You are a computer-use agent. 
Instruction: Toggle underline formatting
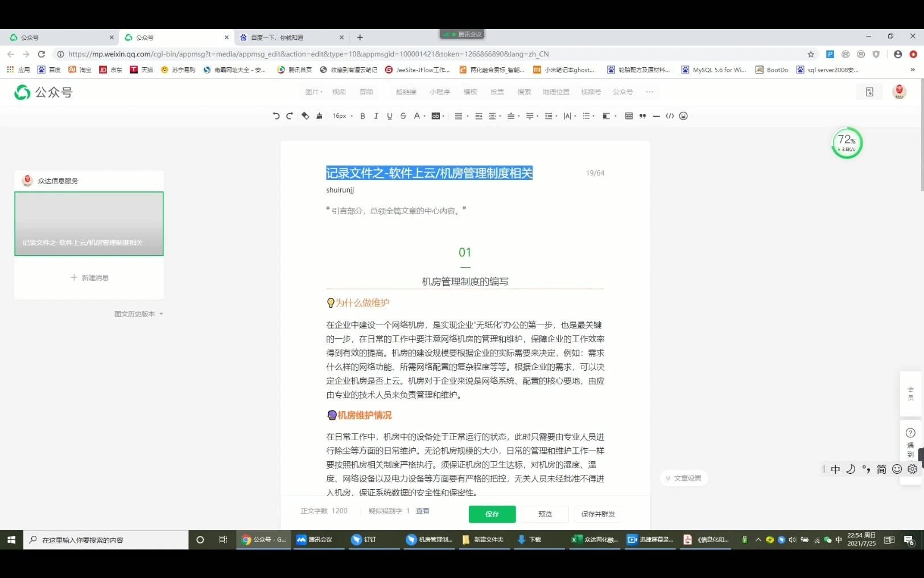pyautogui.click(x=390, y=116)
